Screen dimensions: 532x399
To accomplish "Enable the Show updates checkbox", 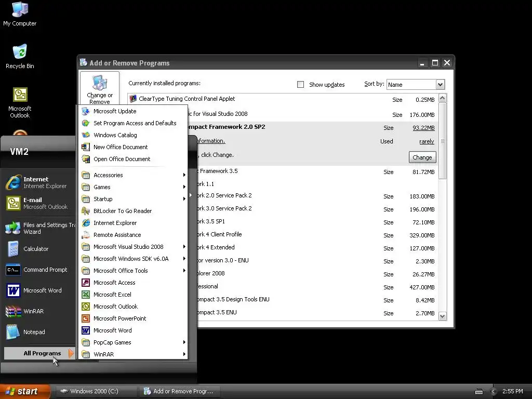I will coord(300,85).
